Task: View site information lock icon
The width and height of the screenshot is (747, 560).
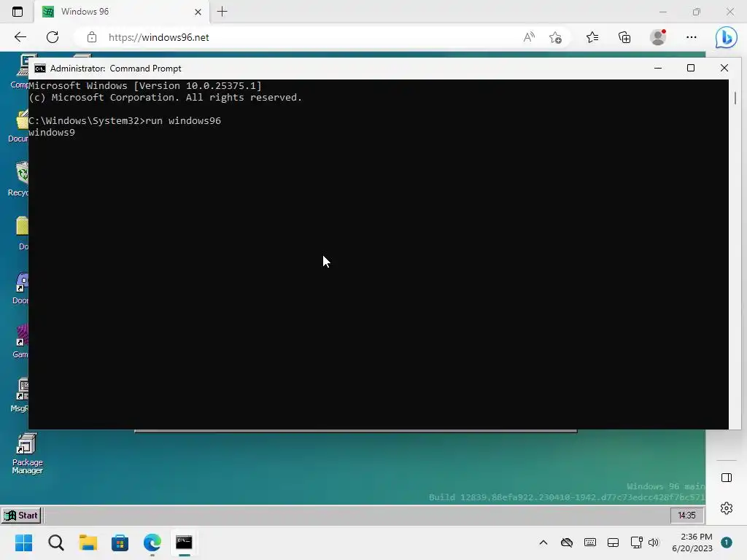Action: 92,37
